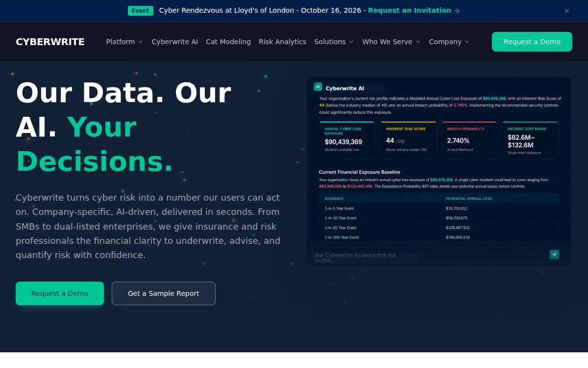Click the '1-in-100 Year Event' row

(x=439, y=237)
